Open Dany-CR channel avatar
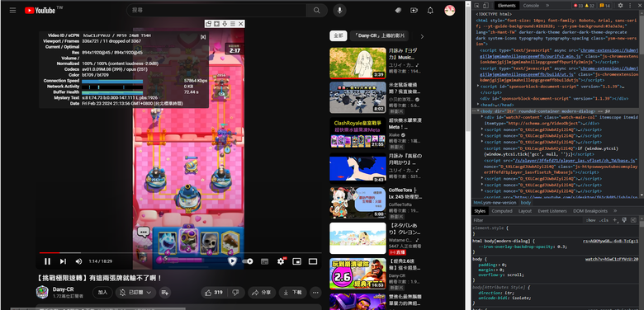The height and width of the screenshot is (310, 644). 42,292
